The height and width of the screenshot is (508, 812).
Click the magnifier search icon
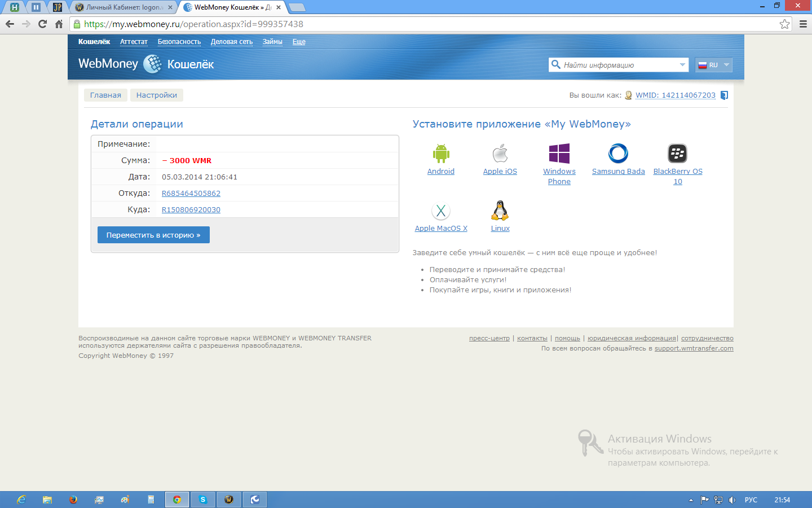coord(556,64)
